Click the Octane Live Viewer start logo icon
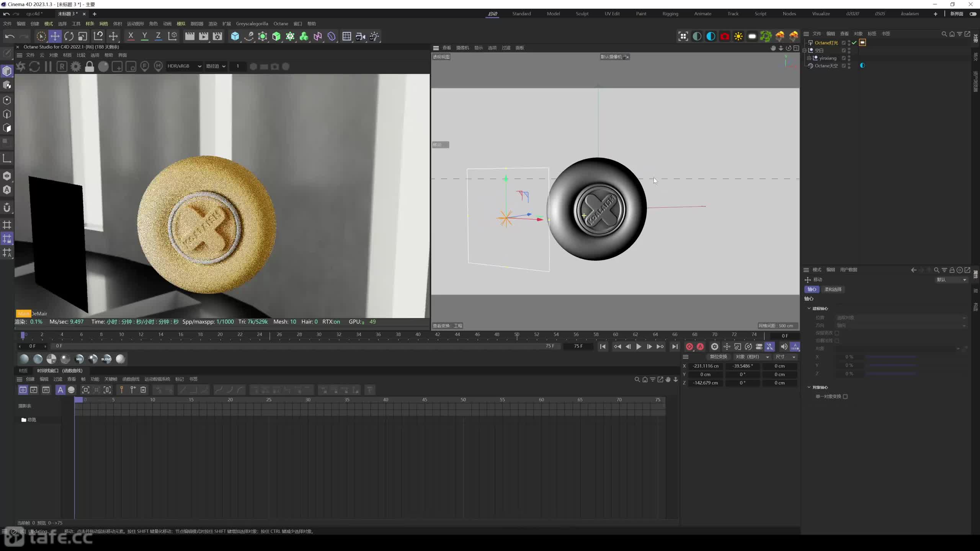The height and width of the screenshot is (551, 980). (21, 67)
